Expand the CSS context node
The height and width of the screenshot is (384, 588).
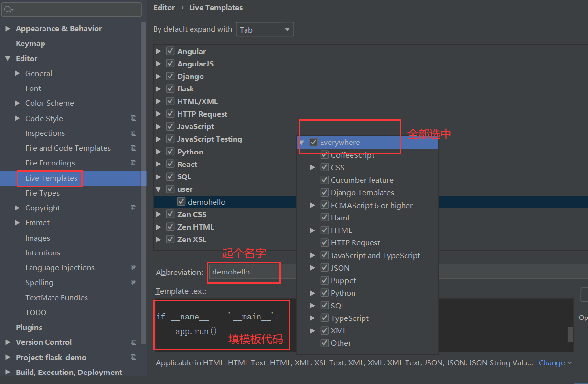pyautogui.click(x=312, y=167)
